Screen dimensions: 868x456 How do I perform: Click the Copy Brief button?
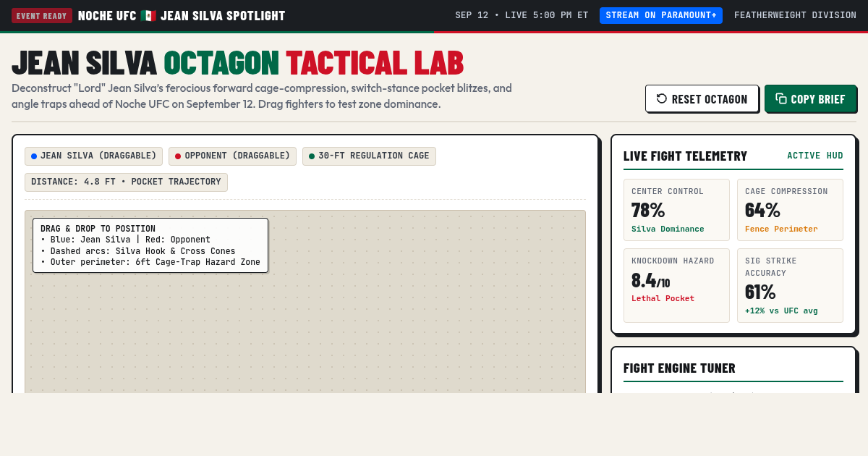coord(810,98)
